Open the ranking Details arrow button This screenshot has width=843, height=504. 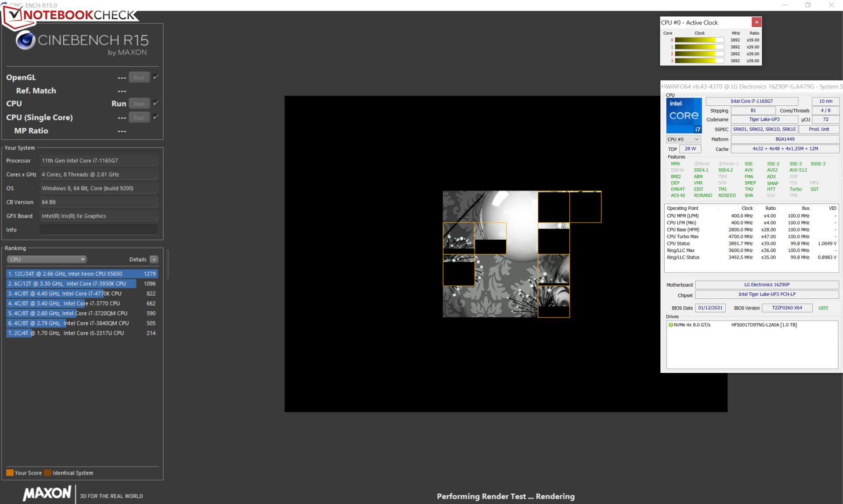[154, 259]
